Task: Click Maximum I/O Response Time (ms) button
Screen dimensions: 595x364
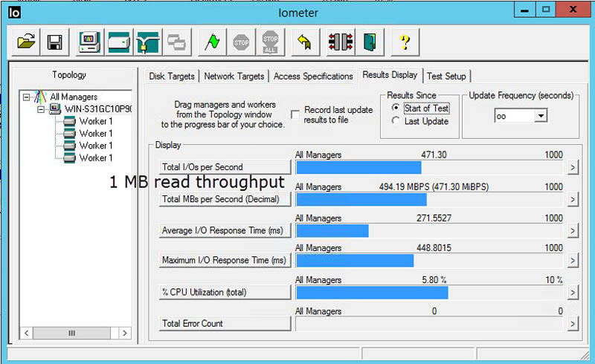Action: coord(225,261)
